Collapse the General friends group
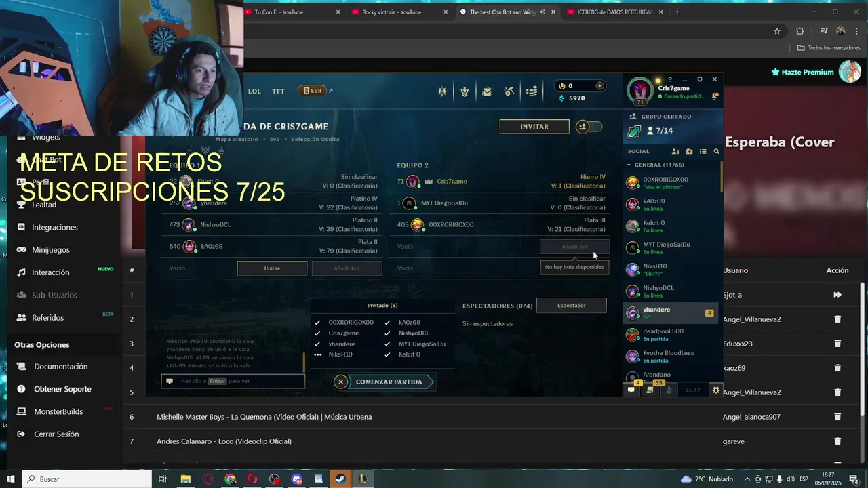 pos(629,165)
